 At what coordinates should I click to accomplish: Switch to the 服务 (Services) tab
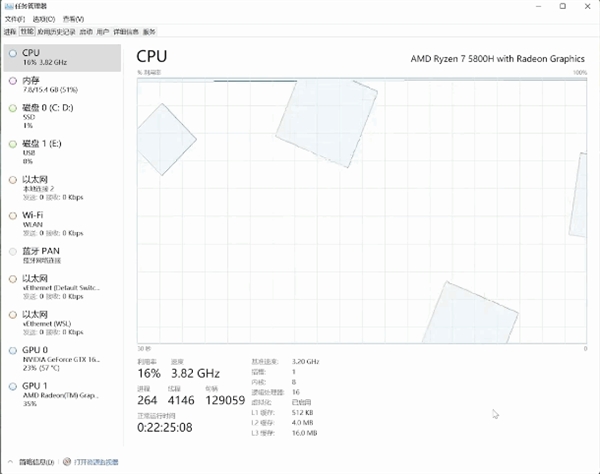tap(149, 32)
